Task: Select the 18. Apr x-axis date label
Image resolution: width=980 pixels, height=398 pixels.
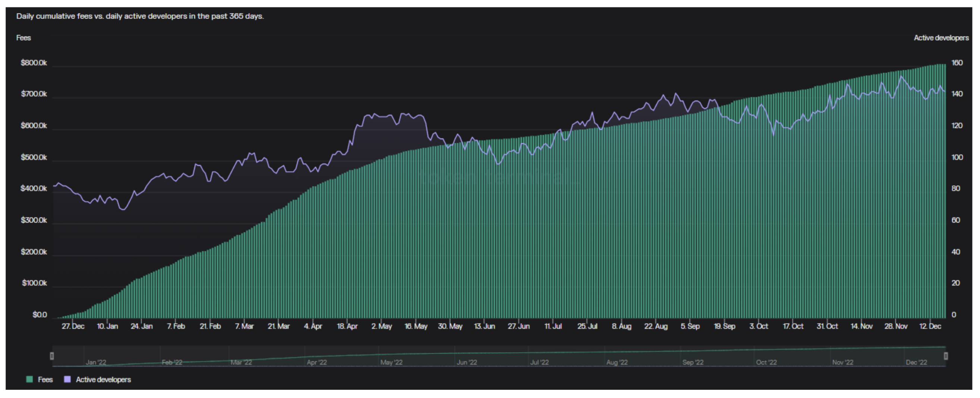Action: click(347, 326)
